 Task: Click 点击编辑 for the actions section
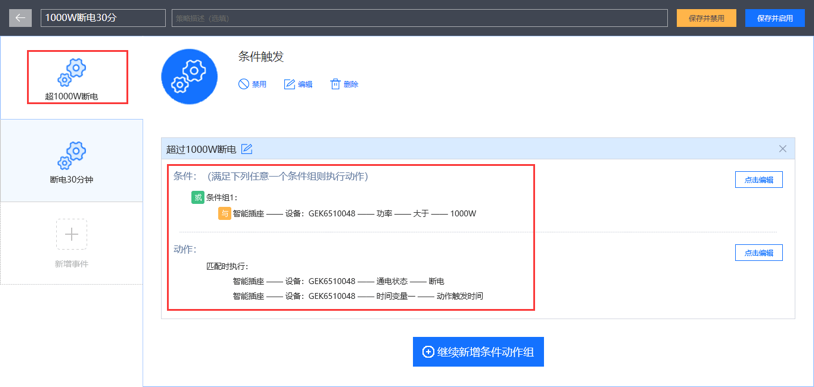coord(758,252)
